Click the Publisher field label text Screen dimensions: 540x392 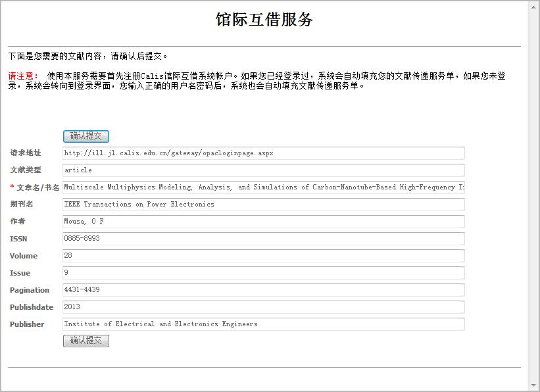[27, 324]
